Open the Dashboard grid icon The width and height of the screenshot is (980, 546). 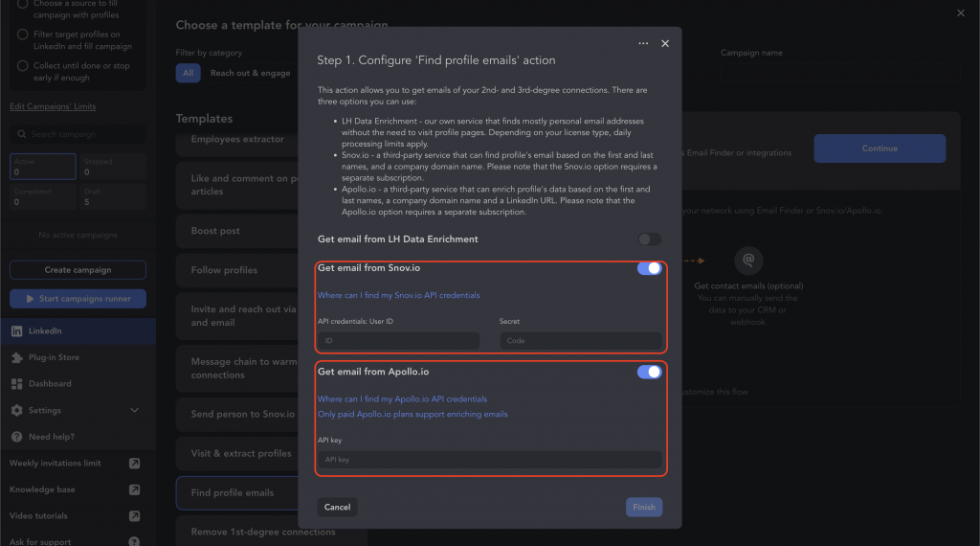pos(17,384)
